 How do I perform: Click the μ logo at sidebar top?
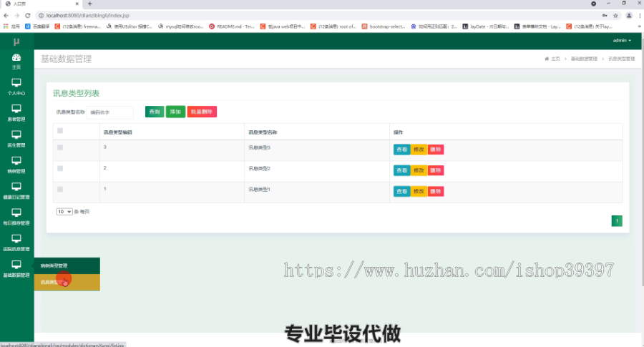16,41
